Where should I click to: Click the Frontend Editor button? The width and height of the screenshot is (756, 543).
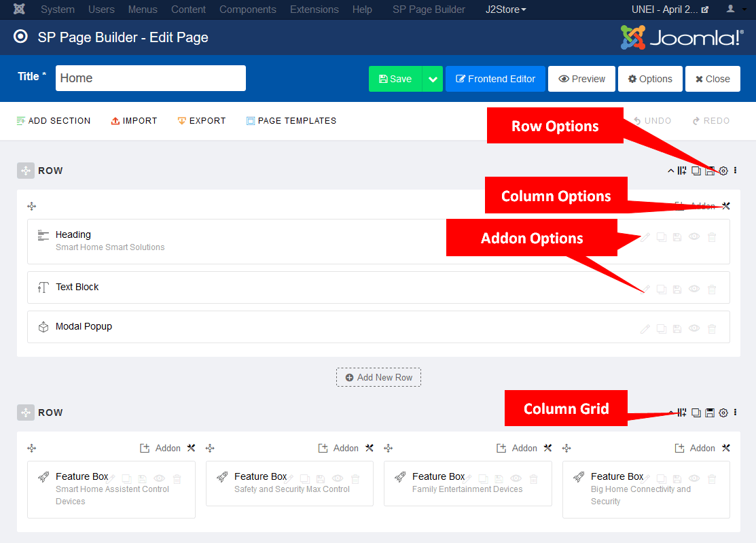pos(495,79)
